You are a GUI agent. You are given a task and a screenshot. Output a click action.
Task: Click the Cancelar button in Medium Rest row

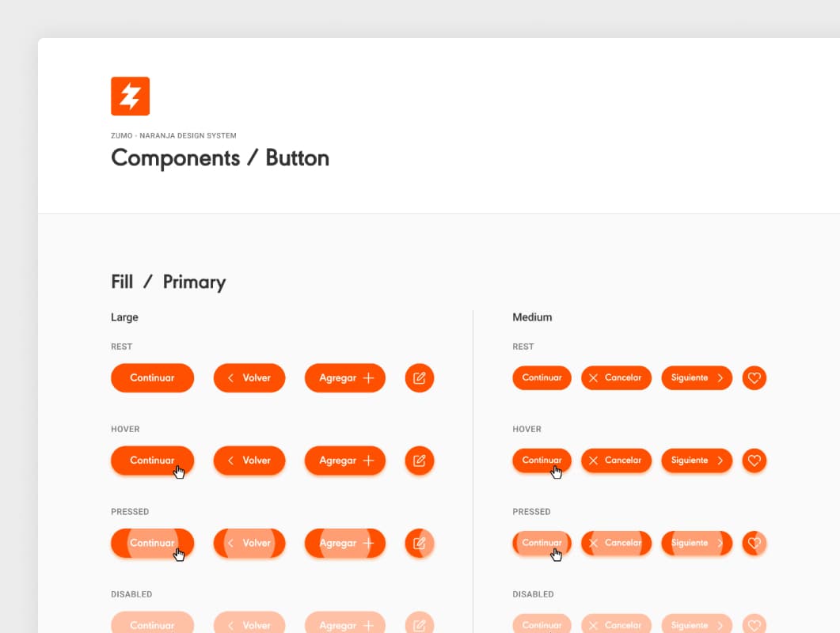tap(616, 377)
